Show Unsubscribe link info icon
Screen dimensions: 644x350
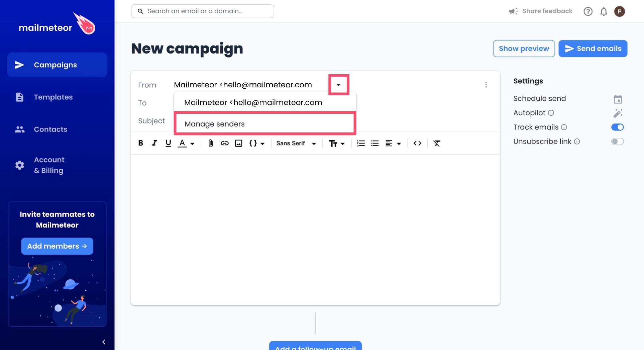pyautogui.click(x=577, y=142)
